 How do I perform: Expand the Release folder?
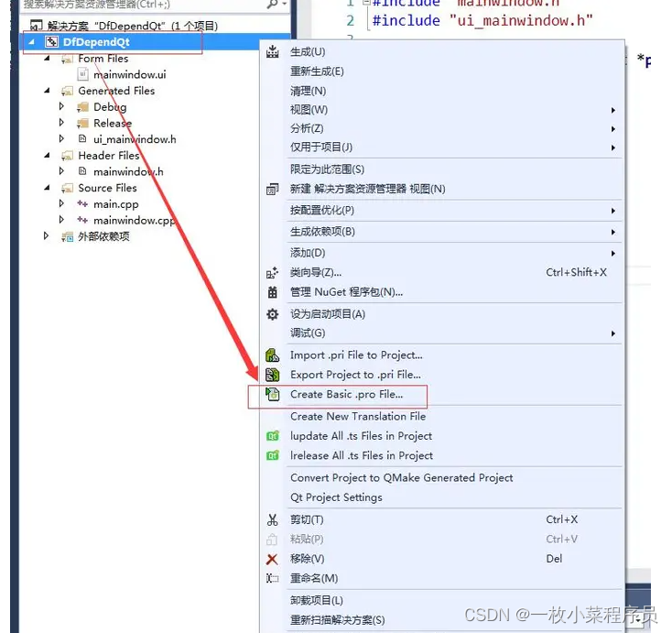(x=61, y=122)
